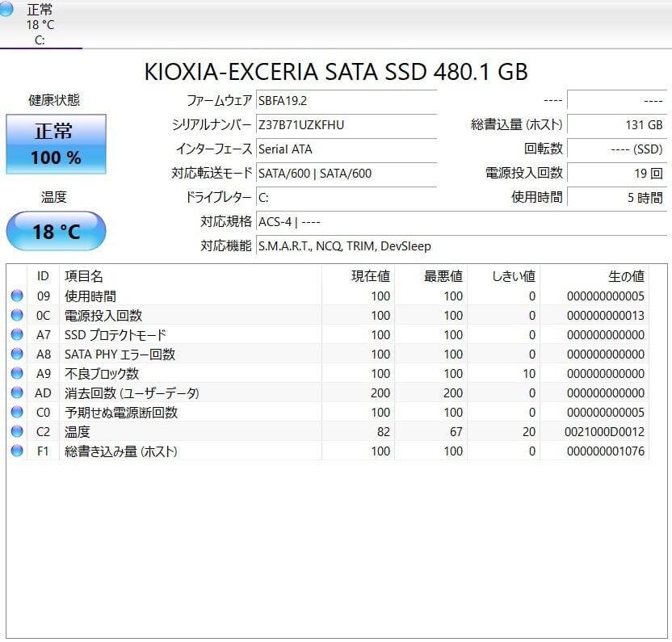Image resolution: width=672 pixels, height=642 pixels.
Task: Click the firmware field SBFA19.2
Action: [x=346, y=101]
